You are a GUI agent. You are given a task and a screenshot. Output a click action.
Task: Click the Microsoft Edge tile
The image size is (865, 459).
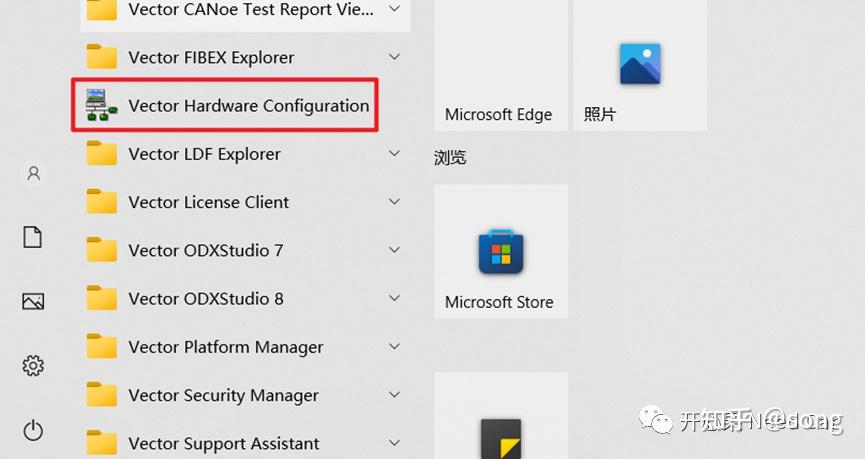[500, 65]
